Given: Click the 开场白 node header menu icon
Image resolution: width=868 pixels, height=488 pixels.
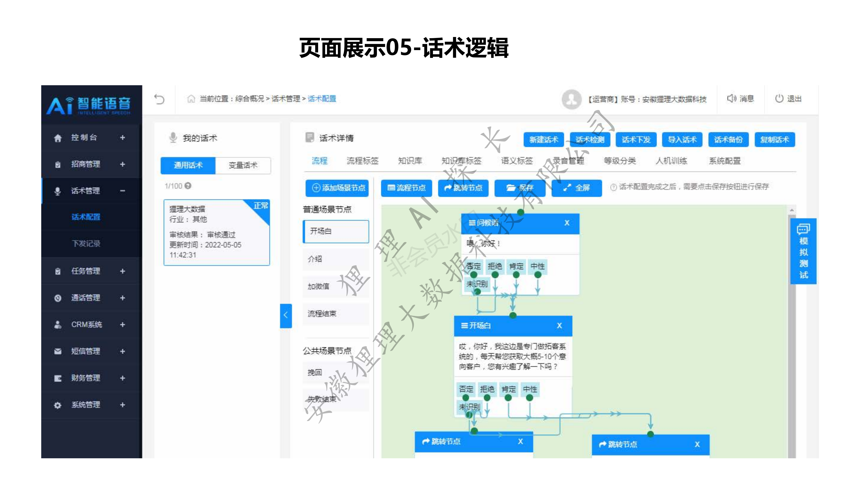Looking at the screenshot, I should (464, 325).
